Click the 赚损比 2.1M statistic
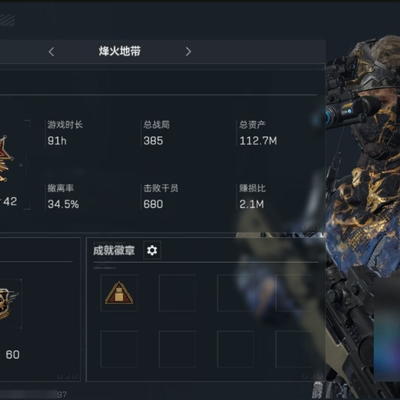400x400 pixels. coord(252,196)
